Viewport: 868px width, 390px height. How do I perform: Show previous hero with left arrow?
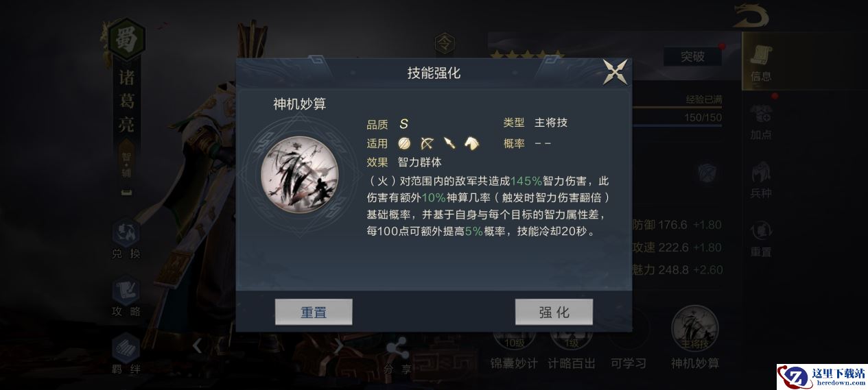pyautogui.click(x=197, y=345)
